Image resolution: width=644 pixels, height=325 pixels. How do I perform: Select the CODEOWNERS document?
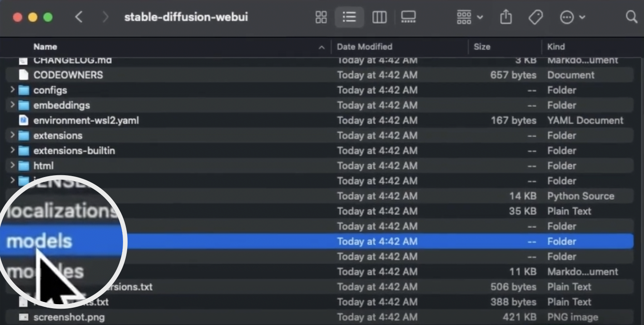pyautogui.click(x=68, y=75)
